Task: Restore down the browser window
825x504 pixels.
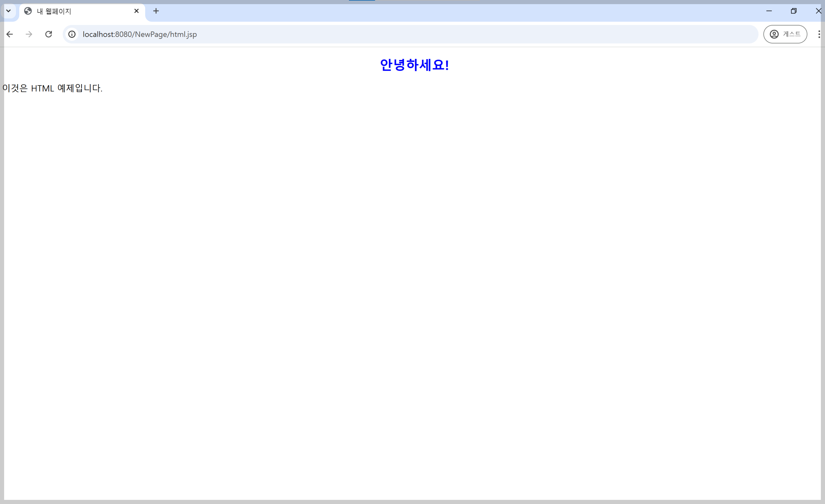Action: tap(794, 11)
